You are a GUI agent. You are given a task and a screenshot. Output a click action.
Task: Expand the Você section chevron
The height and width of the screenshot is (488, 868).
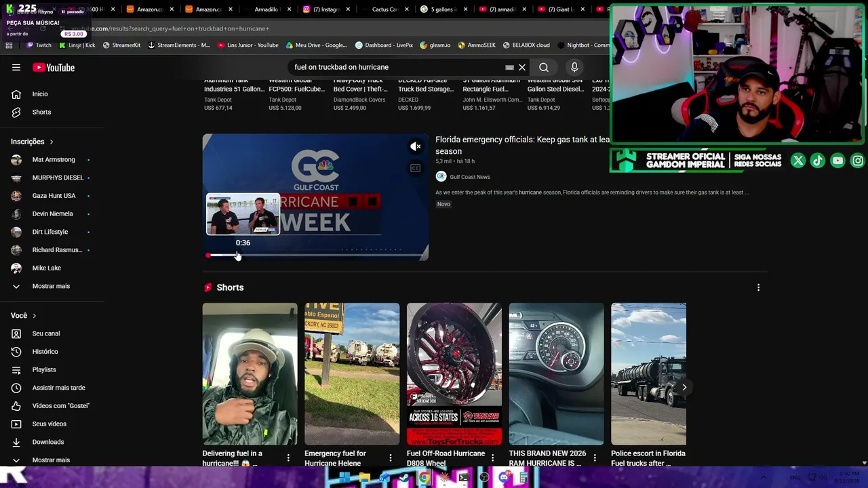[x=34, y=316]
